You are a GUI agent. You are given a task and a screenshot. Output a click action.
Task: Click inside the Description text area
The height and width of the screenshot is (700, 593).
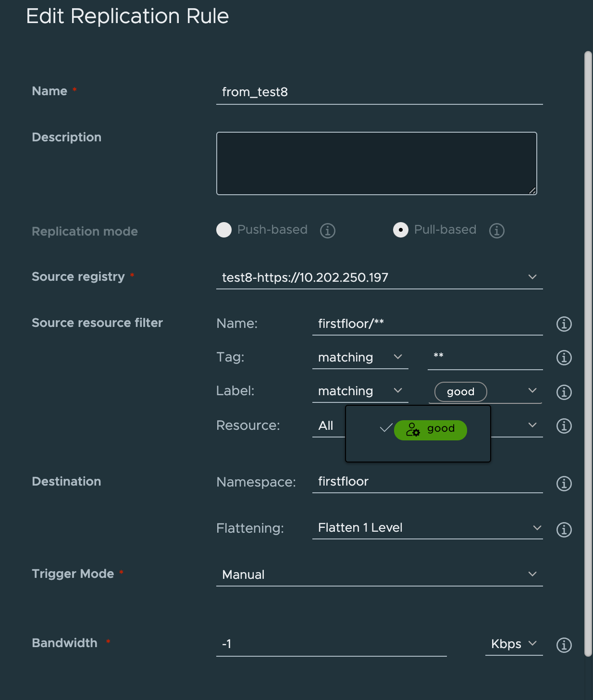[376, 163]
